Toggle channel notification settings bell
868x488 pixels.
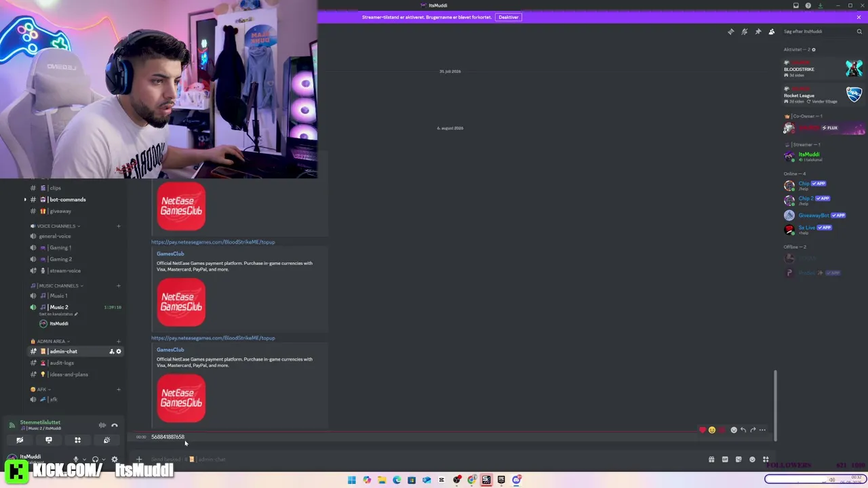click(745, 32)
